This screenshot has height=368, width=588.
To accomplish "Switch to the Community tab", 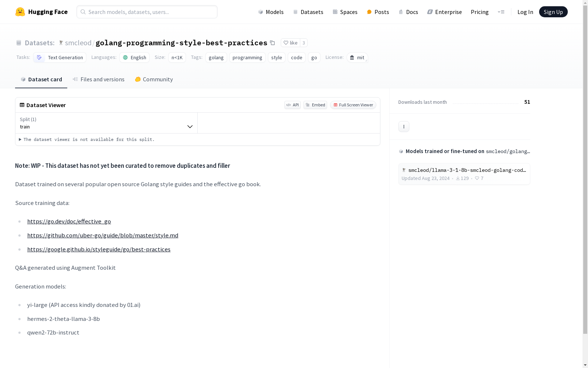I will click(x=154, y=79).
